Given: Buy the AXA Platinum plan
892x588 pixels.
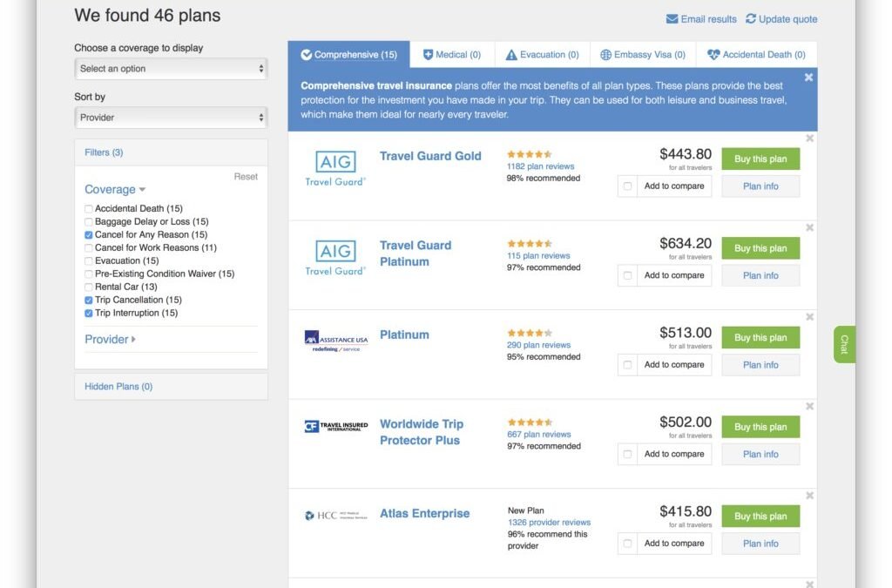Looking at the screenshot, I should click(x=760, y=338).
